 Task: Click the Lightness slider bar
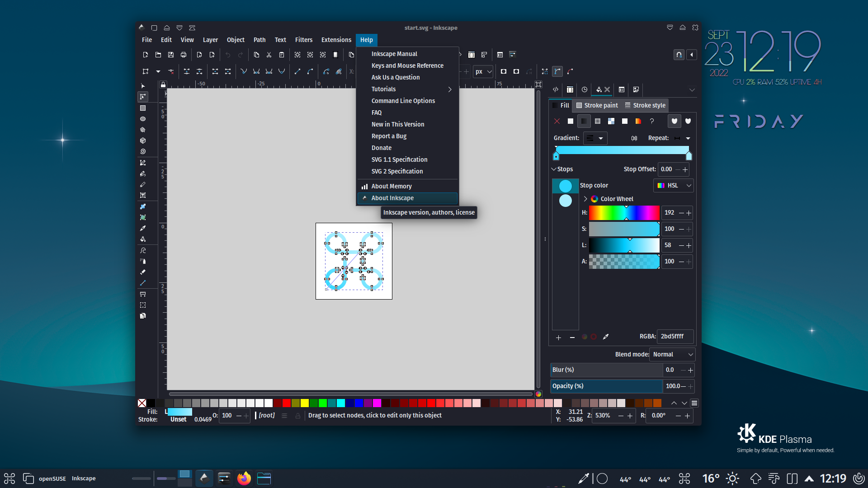(624, 245)
